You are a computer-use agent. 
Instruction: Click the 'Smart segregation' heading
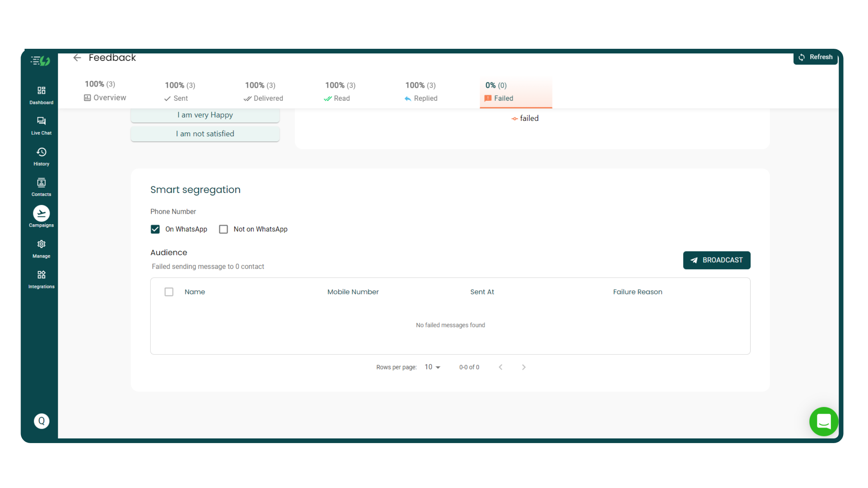(x=195, y=190)
